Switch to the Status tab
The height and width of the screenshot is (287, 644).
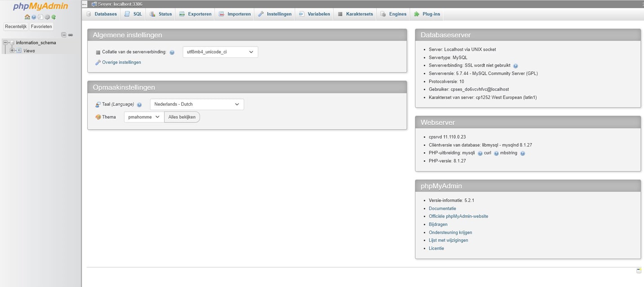click(161, 14)
